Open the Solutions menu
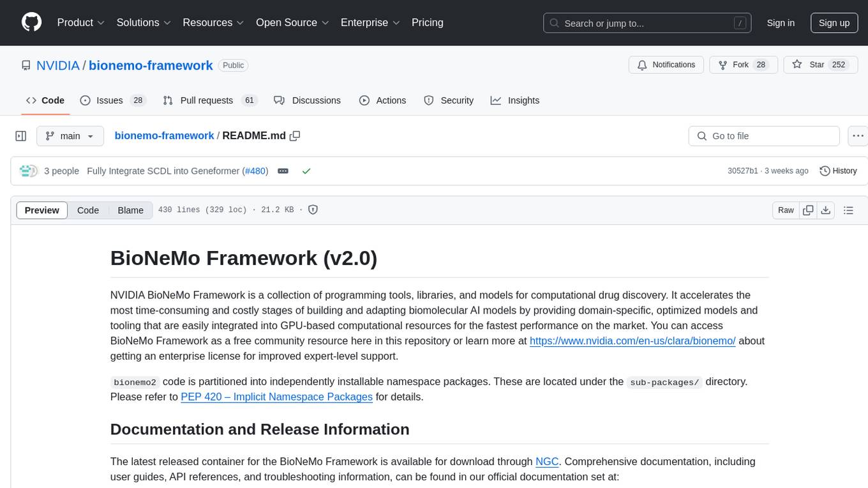 (144, 22)
